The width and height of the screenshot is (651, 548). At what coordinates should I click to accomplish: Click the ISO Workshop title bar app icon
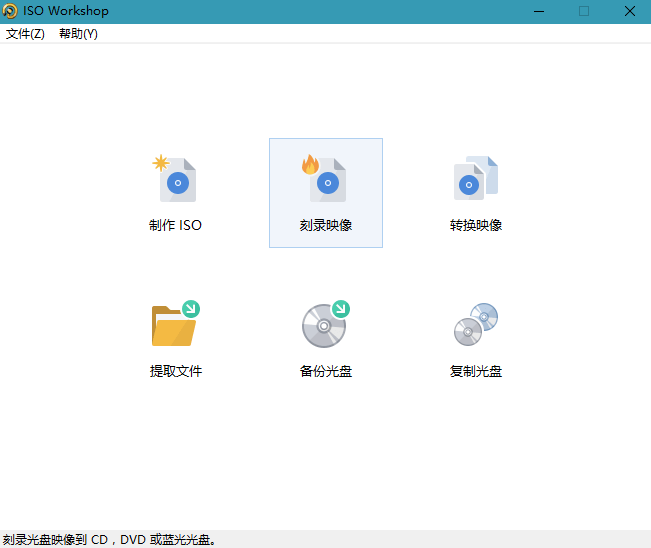(10, 11)
